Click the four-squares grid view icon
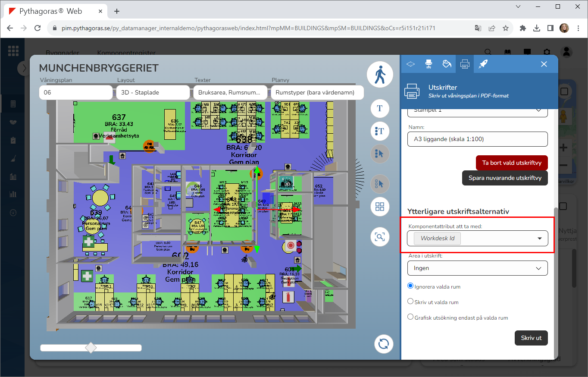This screenshot has width=588, height=377. pyautogui.click(x=380, y=207)
